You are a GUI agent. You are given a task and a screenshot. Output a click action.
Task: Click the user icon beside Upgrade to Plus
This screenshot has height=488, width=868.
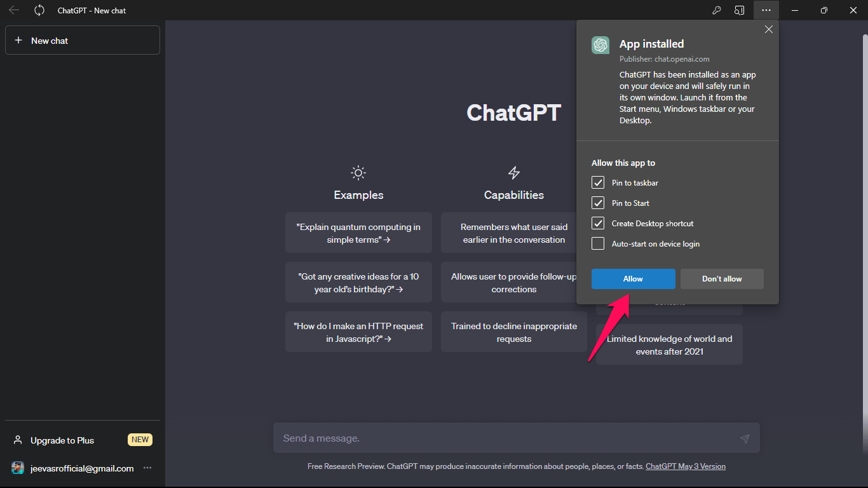click(x=18, y=440)
